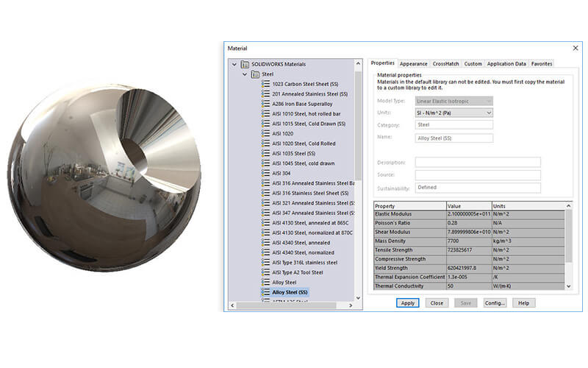Click the material tree scroll up arrow
588x368 pixels.
click(358, 63)
